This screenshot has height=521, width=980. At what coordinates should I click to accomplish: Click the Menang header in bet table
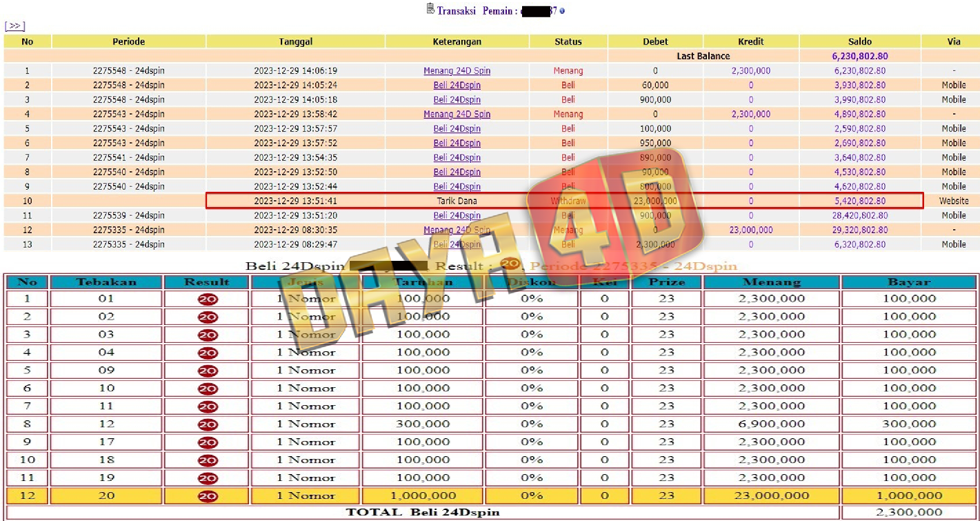click(x=770, y=282)
